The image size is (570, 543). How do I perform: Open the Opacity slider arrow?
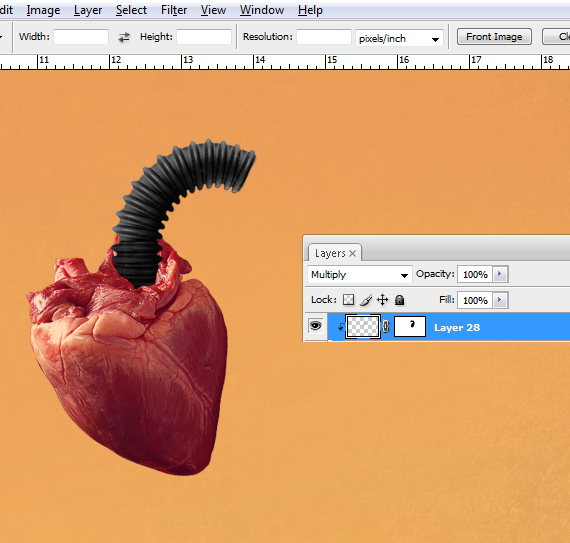click(x=500, y=274)
